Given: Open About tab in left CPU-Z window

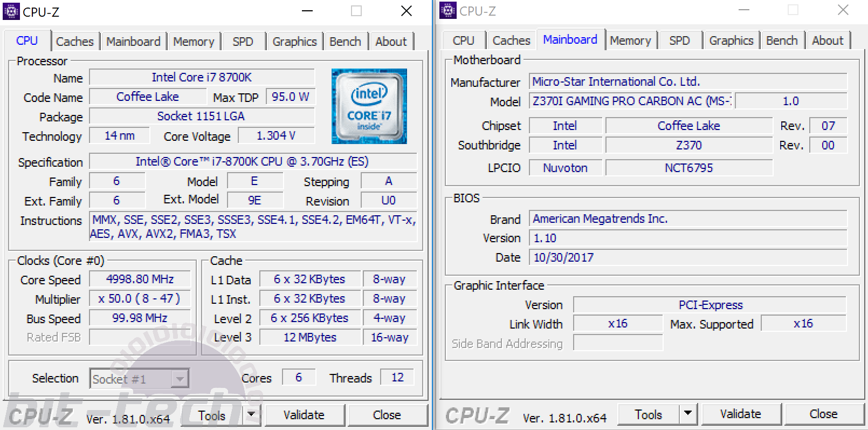Looking at the screenshot, I should click(391, 42).
